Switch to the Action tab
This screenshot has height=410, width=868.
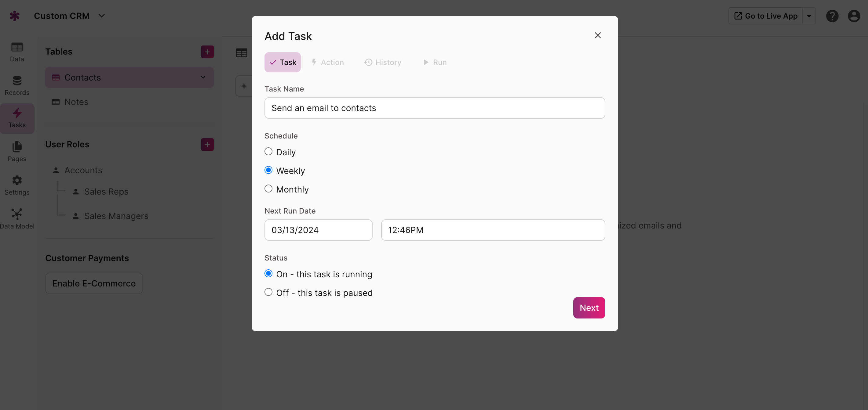(327, 62)
